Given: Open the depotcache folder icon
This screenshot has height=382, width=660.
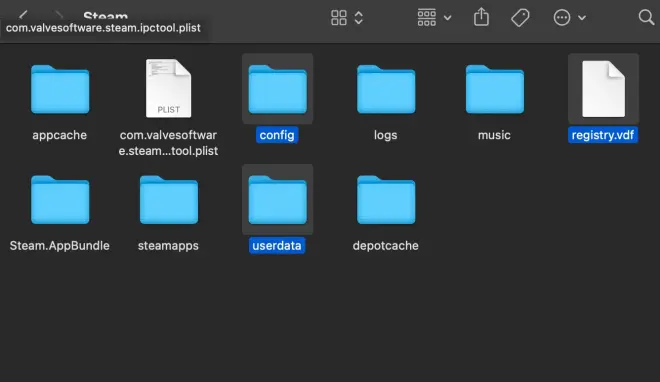Looking at the screenshot, I should (x=386, y=200).
